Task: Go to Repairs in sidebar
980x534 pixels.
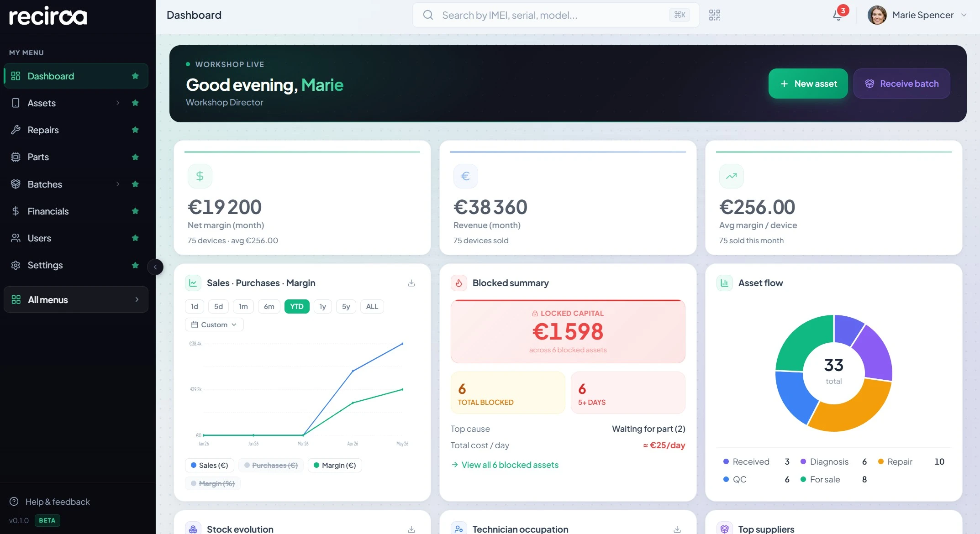Action: 76,130
